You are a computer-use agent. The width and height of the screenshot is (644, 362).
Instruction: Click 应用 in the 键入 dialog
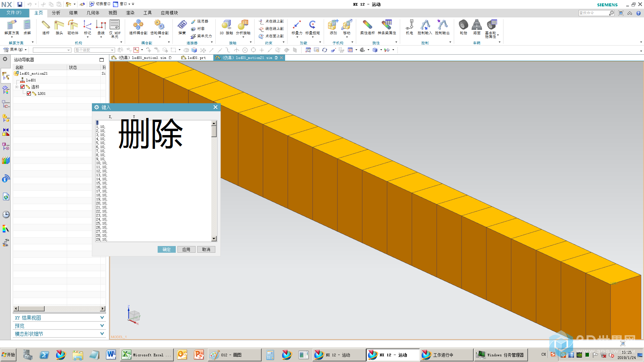tap(186, 249)
